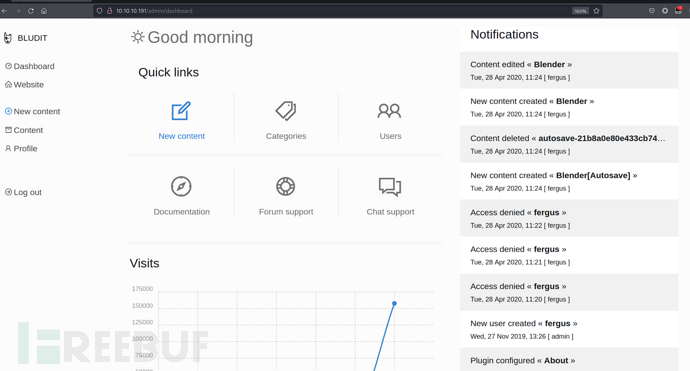Click the Quick links heading
The image size is (690, 371).
pos(169,72)
